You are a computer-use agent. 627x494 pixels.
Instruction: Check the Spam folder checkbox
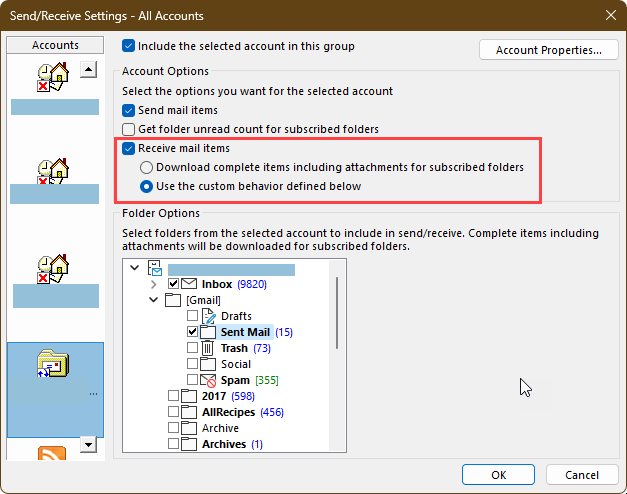pos(192,380)
